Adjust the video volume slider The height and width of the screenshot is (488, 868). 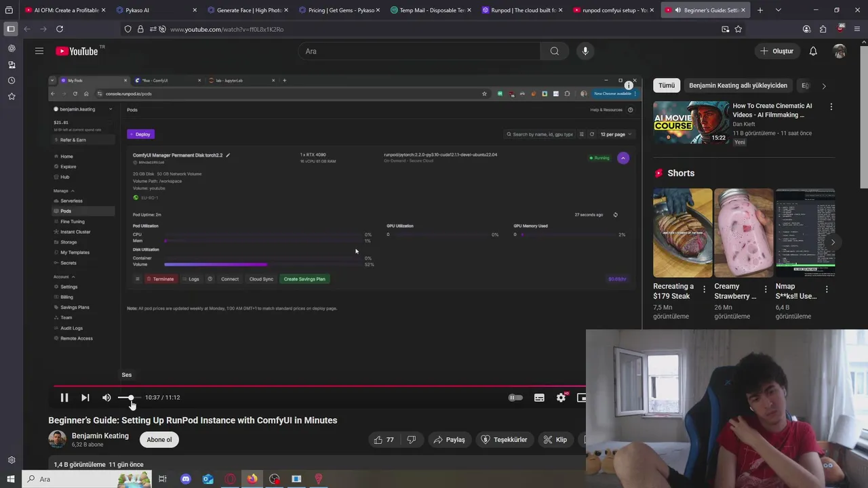(x=129, y=398)
